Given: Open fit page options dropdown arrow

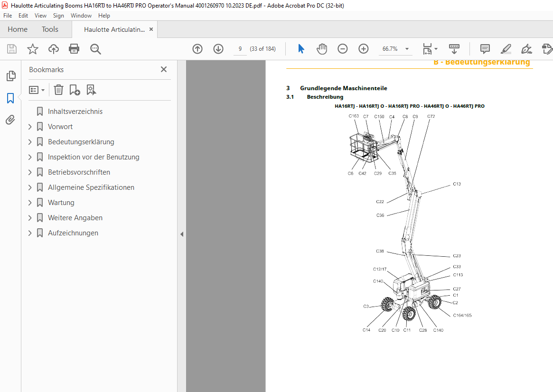Looking at the screenshot, I should click(x=436, y=49).
